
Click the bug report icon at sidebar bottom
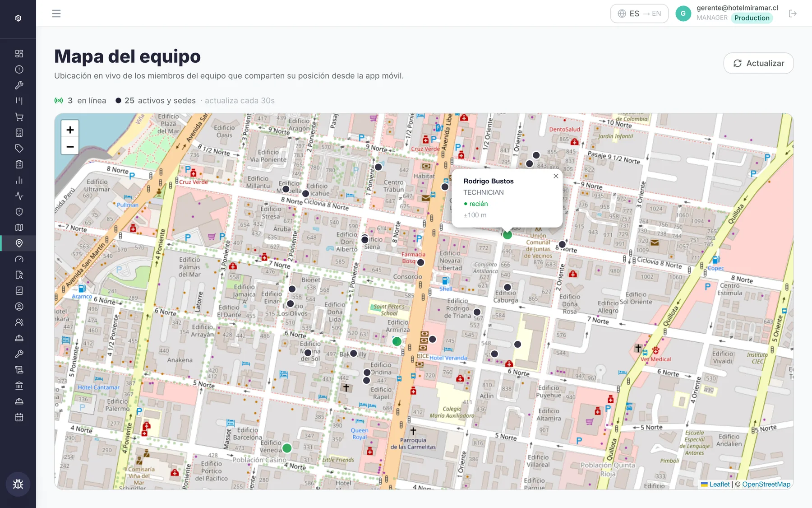[x=18, y=484]
